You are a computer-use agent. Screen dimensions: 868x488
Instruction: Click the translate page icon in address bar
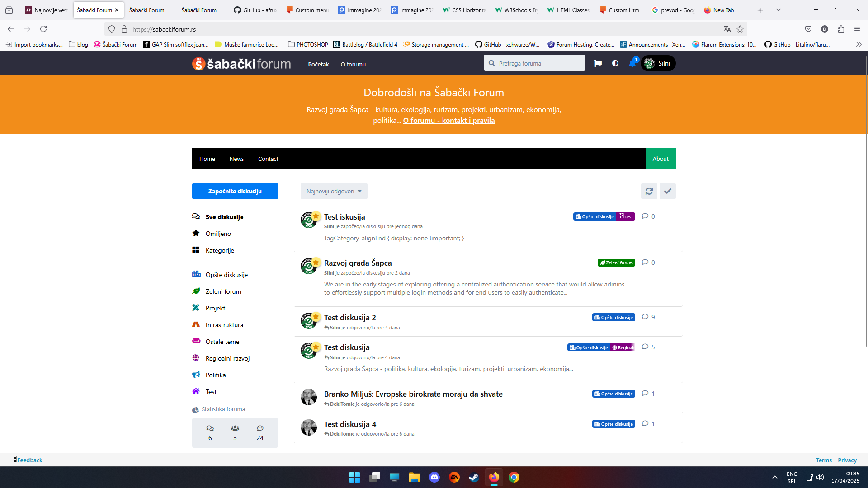click(x=727, y=29)
